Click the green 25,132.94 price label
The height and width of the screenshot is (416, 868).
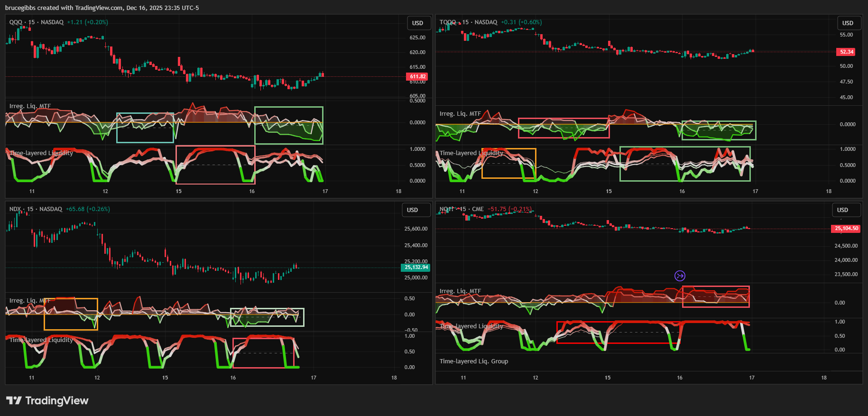pyautogui.click(x=416, y=268)
